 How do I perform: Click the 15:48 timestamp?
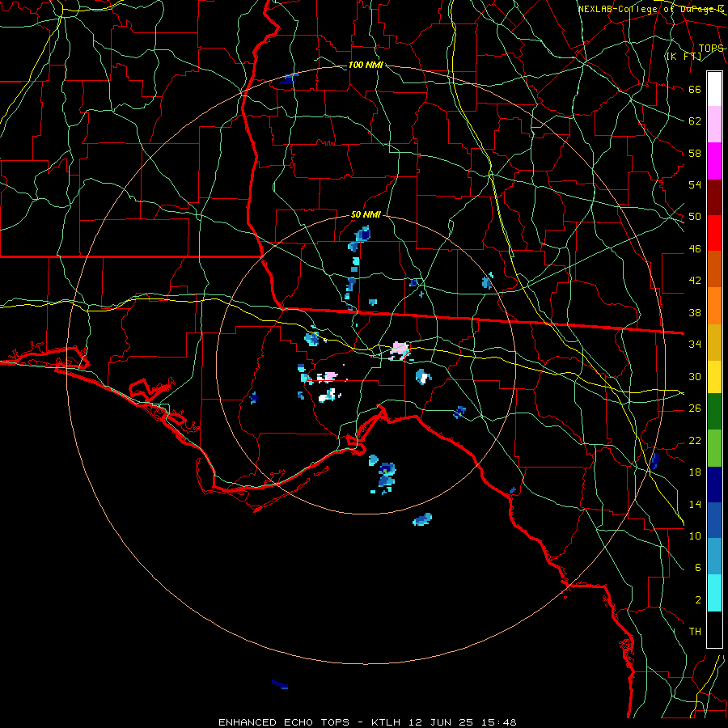[x=498, y=722]
